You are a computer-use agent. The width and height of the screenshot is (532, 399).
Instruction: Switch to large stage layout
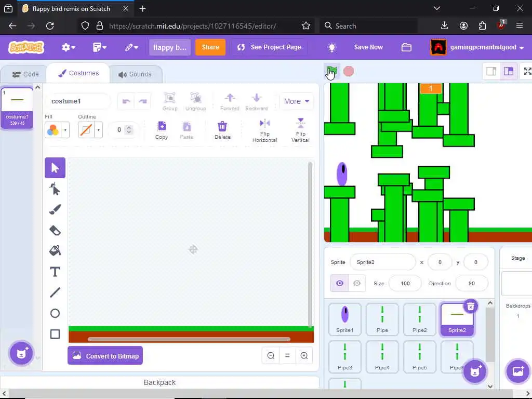[x=508, y=71]
